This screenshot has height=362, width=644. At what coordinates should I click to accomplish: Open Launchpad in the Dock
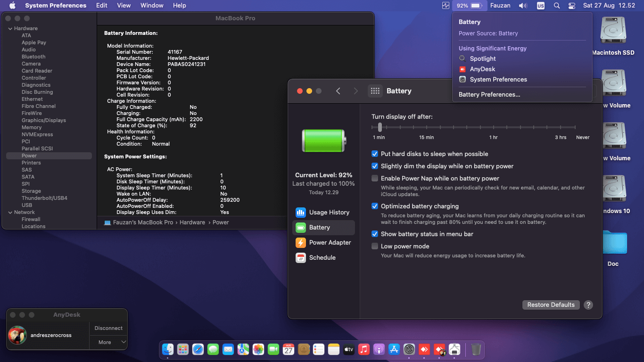tap(183, 349)
